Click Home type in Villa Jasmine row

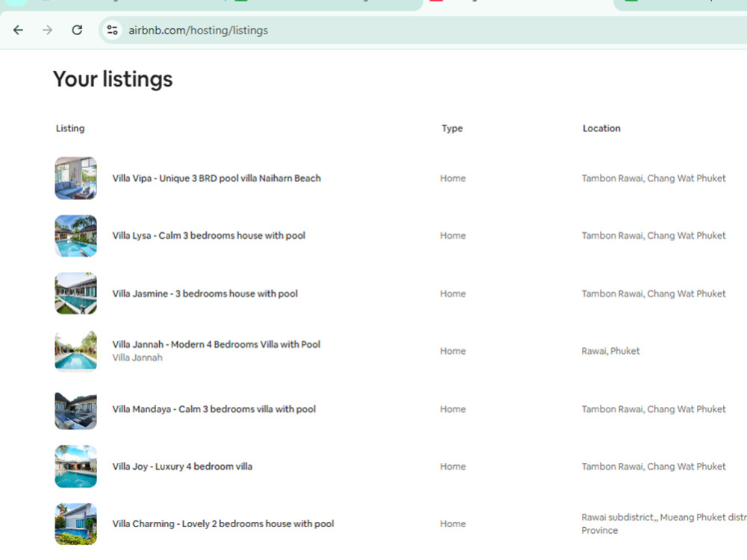click(x=453, y=293)
